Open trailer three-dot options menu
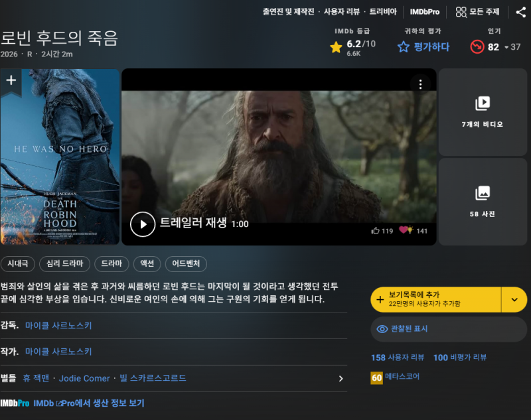The width and height of the screenshot is (531, 420). [420, 84]
